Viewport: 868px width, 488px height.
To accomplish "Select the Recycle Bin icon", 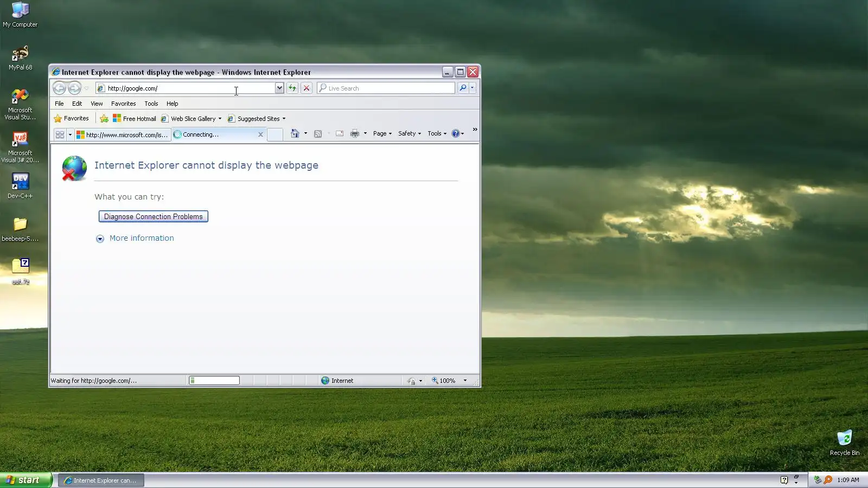I will pos(845,443).
